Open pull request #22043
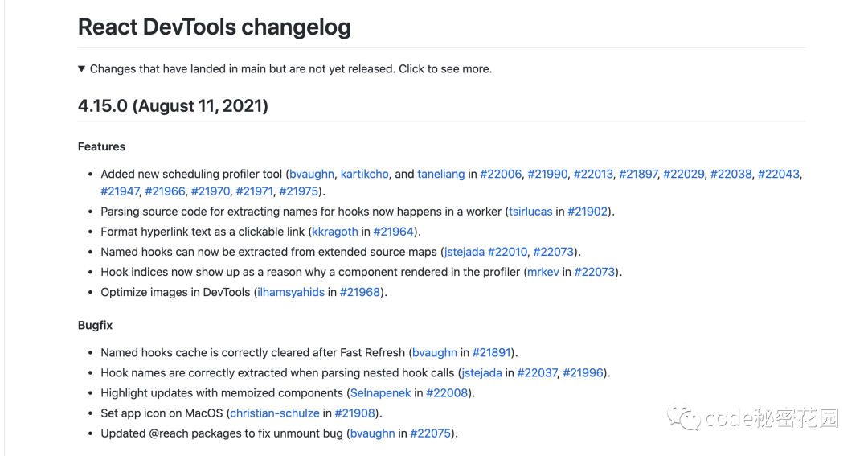Viewport: 868px width, 456px height. coord(778,174)
